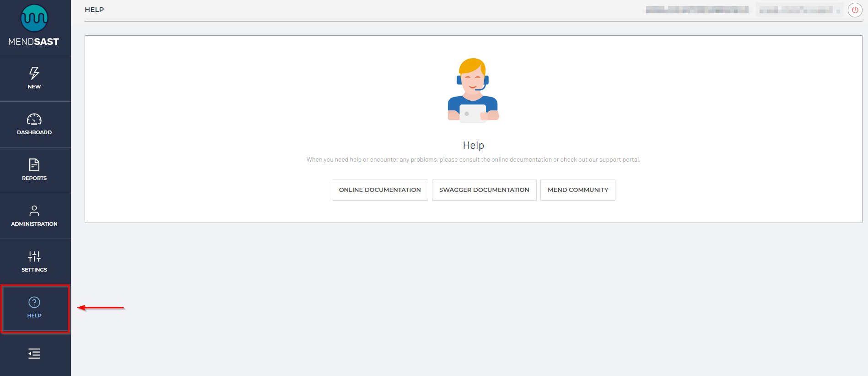Click the blurred username in the header
This screenshot has height=376, width=868.
tap(697, 10)
